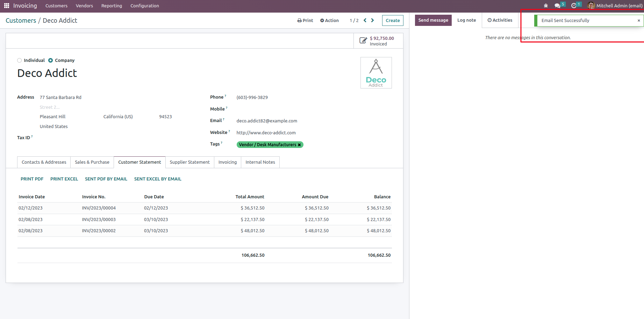Switch to the Invoicing tab
644x319 pixels.
pyautogui.click(x=228, y=162)
